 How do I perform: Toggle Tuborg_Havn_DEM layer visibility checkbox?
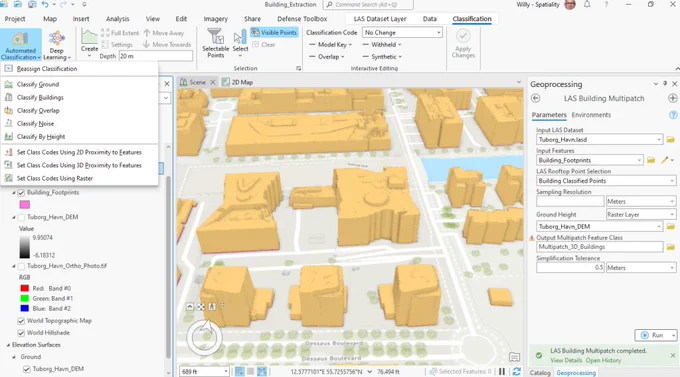click(x=21, y=217)
